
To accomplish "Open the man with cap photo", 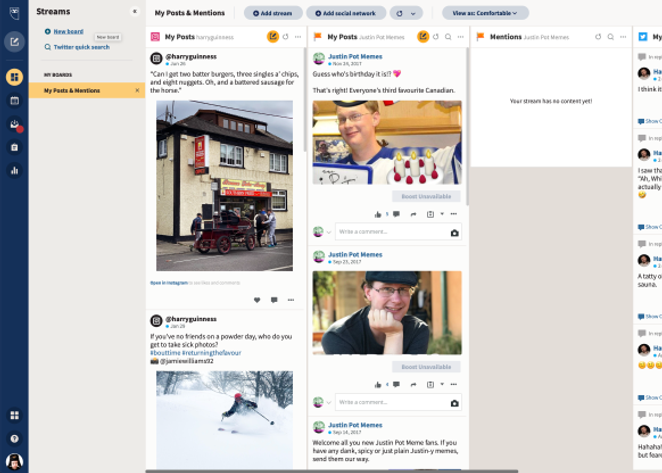I will click(x=387, y=313).
